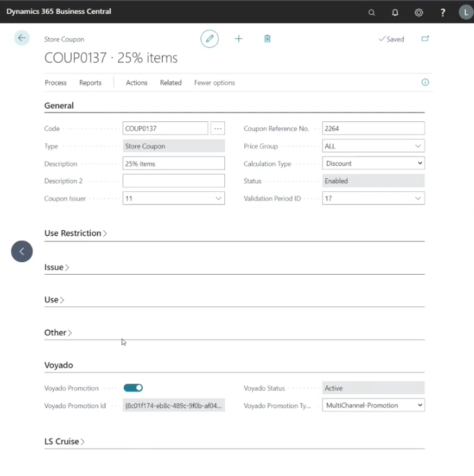Open the notifications bell

(x=395, y=13)
